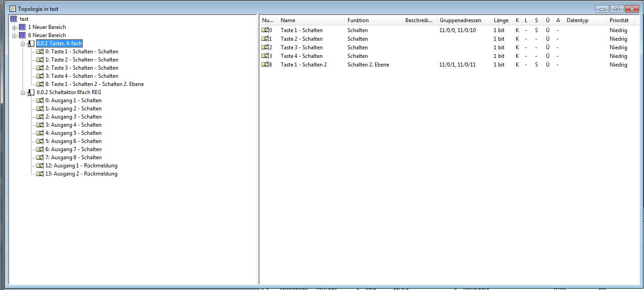Click group addresses 11/0/1, 11/0/11
The height and width of the screenshot is (290, 644).
pos(457,65)
